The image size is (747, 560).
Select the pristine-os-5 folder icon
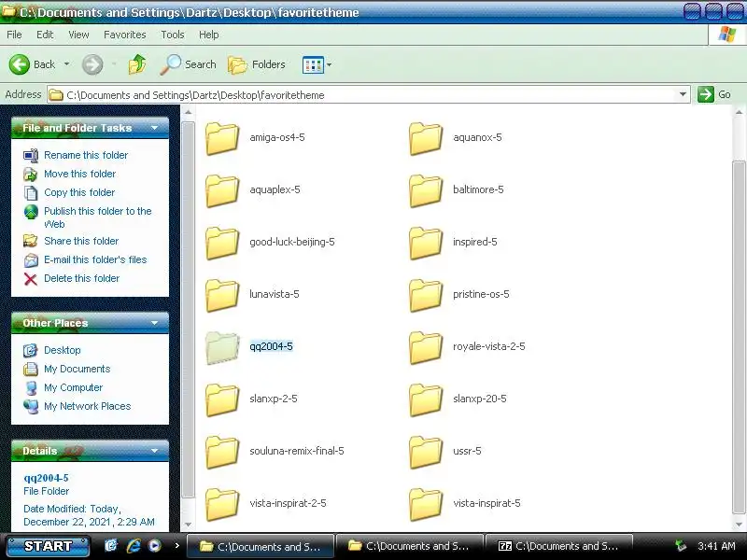[426, 295]
